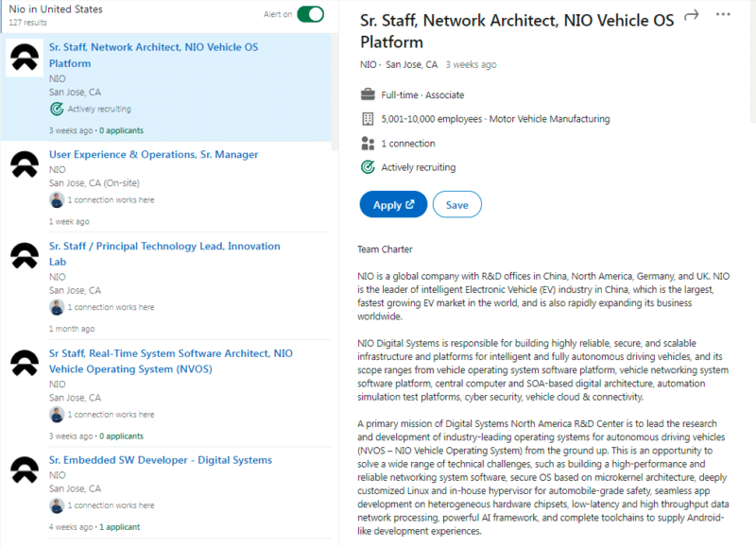This screenshot has height=547, width=756.
Task: Toggle the Alert on switch
Action: point(311,14)
